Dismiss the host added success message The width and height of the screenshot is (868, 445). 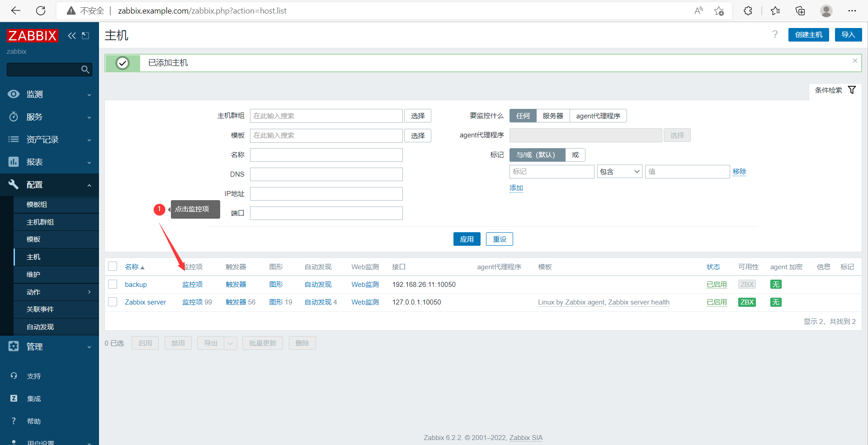855,61
